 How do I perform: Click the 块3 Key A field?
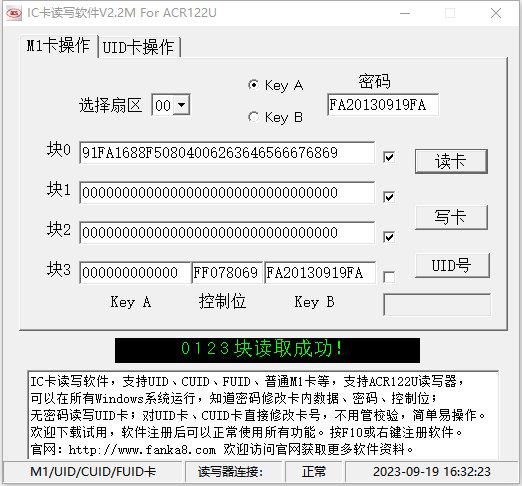[135, 273]
